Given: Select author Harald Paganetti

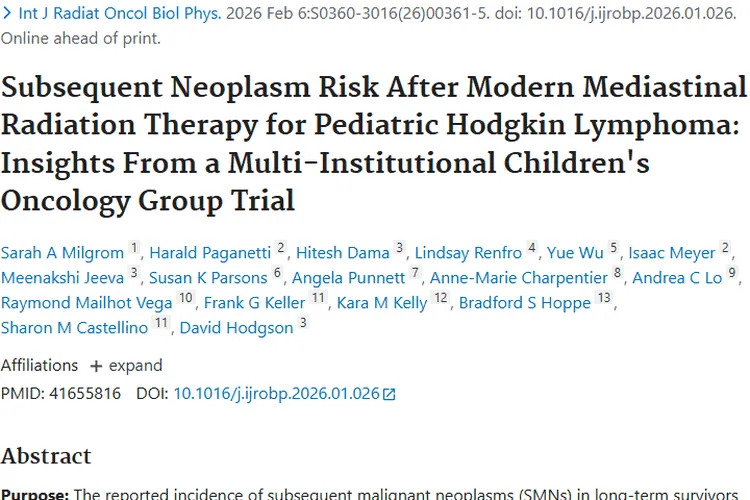Looking at the screenshot, I should 210,252.
